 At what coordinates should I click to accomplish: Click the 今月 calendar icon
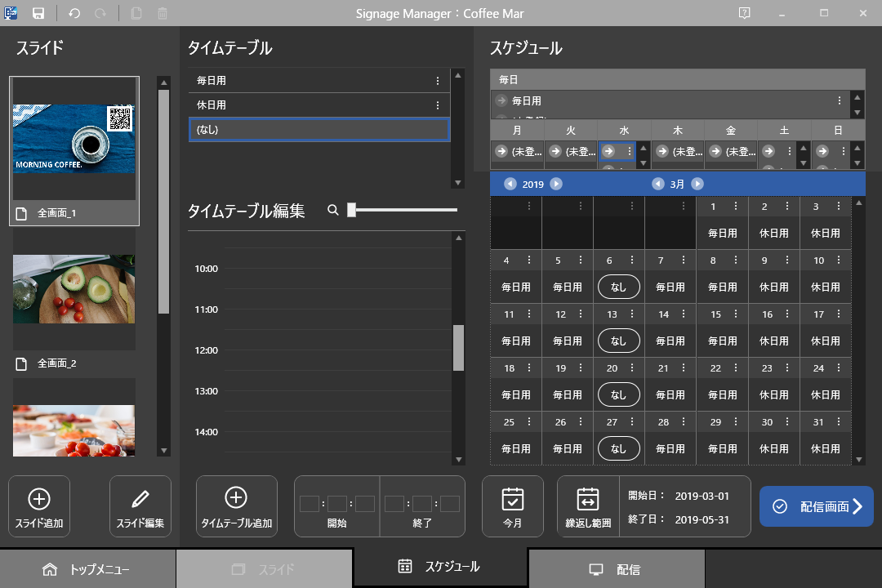(x=513, y=498)
